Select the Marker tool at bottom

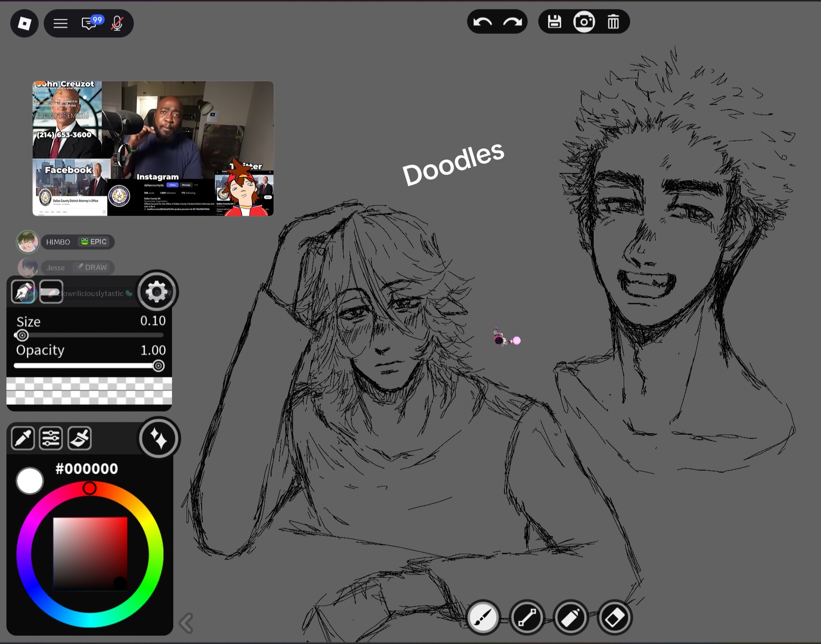(570, 617)
